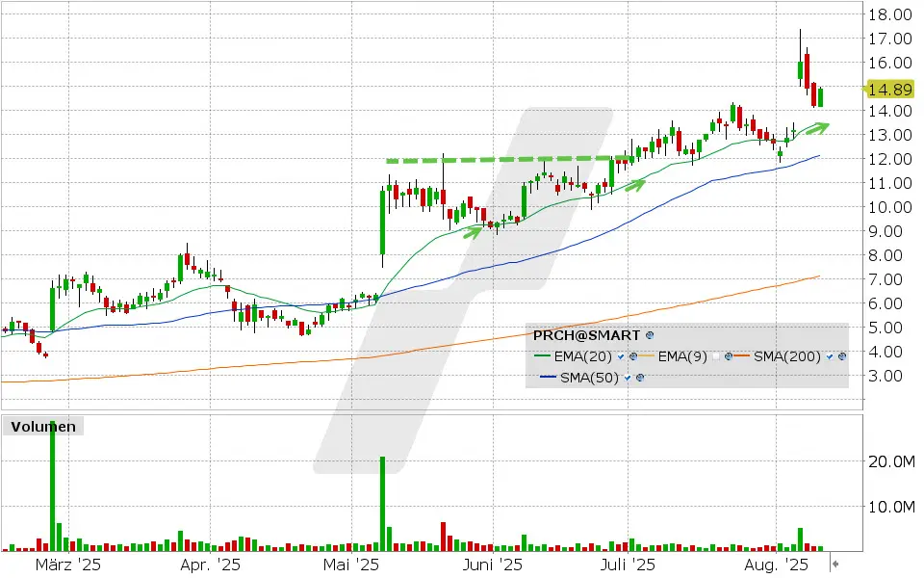
Task: Click the PRCH@SMART symbol label
Action: pos(586,335)
